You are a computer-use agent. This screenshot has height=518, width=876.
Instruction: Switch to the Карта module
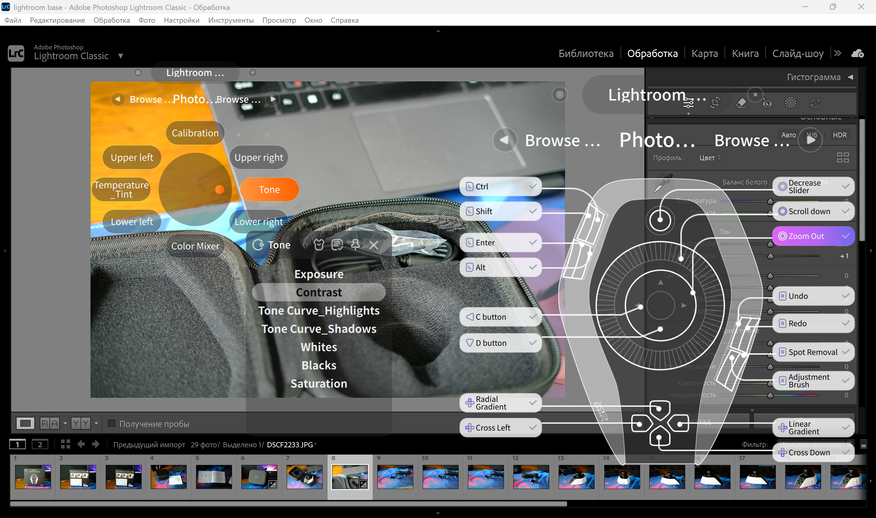[704, 54]
